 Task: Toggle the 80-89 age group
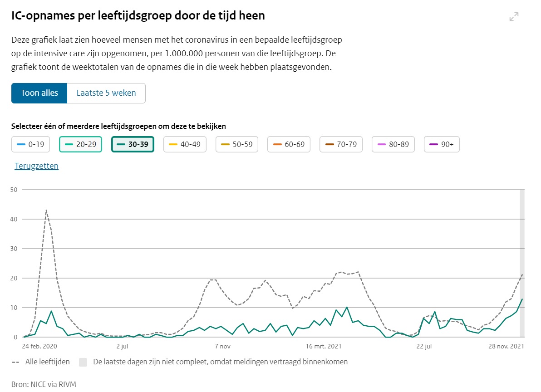click(393, 145)
